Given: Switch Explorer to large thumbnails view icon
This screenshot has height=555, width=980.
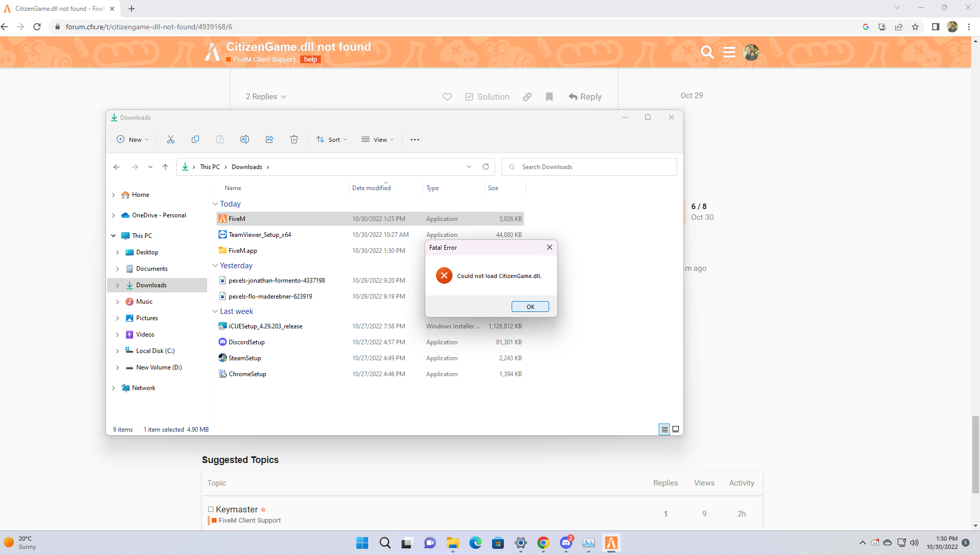Looking at the screenshot, I should [x=676, y=429].
